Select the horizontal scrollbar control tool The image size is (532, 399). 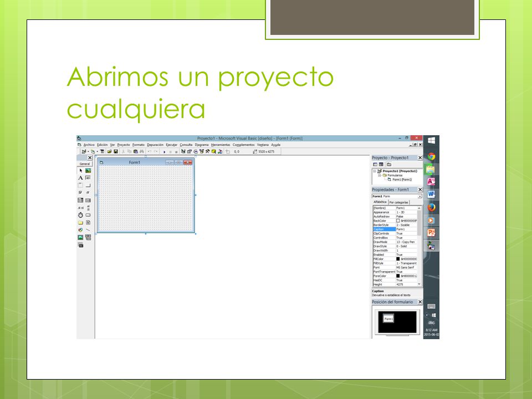(x=81, y=208)
